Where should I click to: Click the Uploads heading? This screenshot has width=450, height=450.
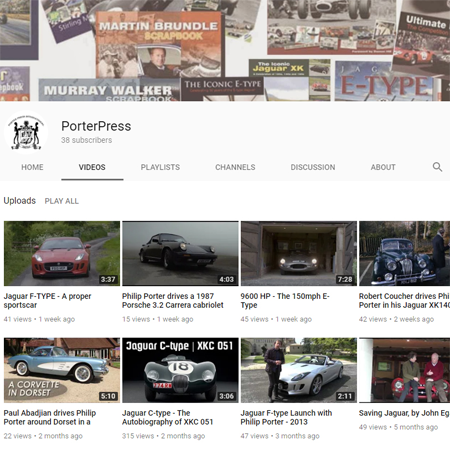pos(20,201)
